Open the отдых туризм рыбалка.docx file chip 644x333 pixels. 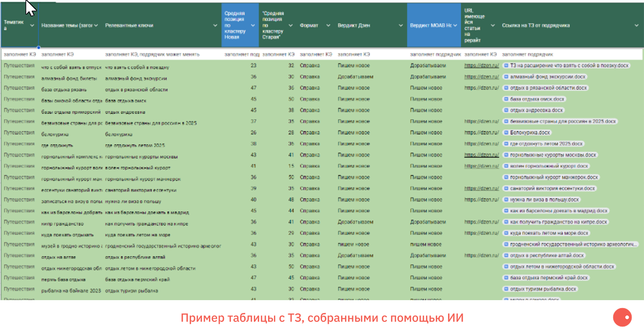point(540,289)
